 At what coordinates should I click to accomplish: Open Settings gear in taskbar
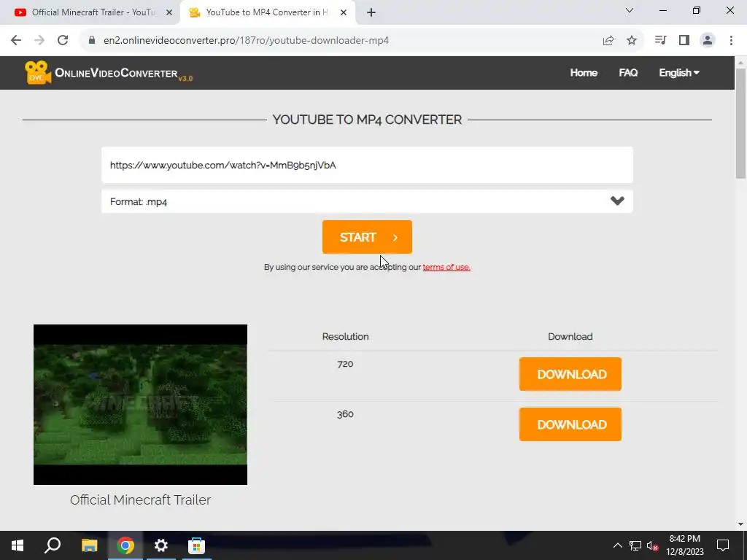(x=161, y=545)
